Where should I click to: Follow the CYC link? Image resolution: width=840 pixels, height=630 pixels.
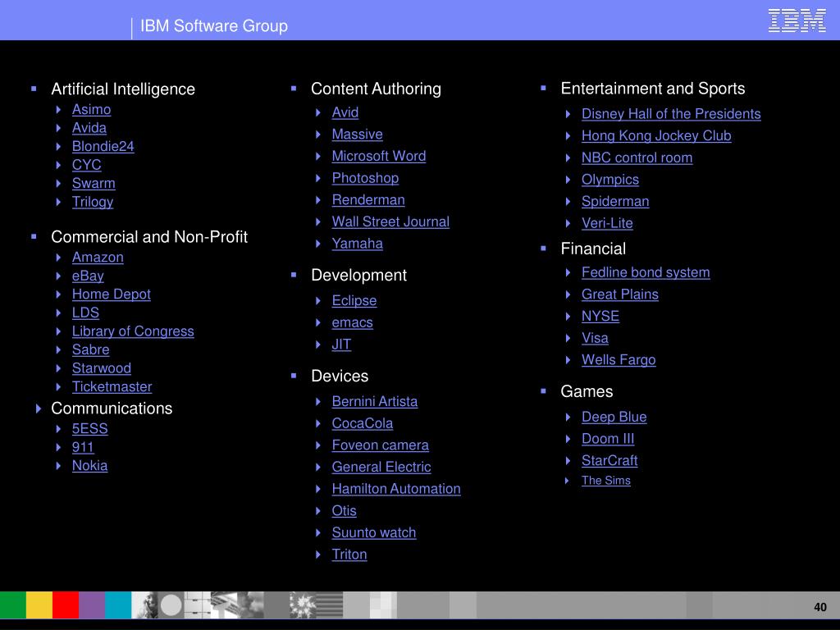click(x=87, y=165)
